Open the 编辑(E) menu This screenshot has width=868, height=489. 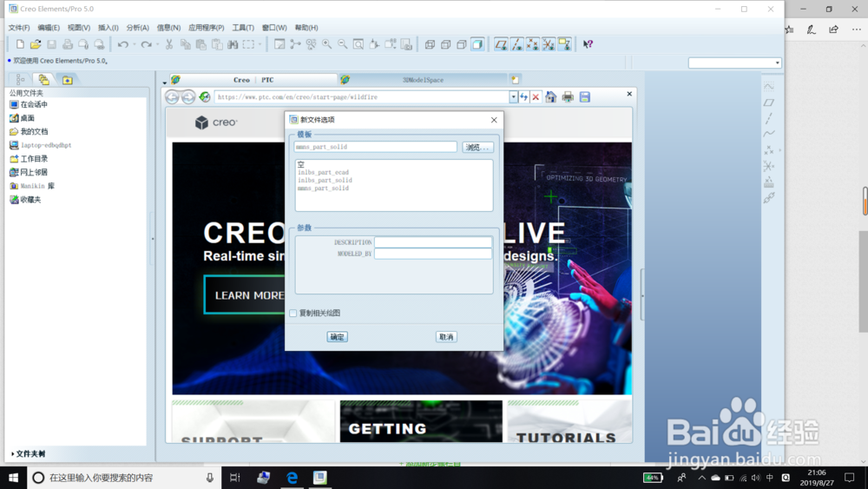coord(49,28)
